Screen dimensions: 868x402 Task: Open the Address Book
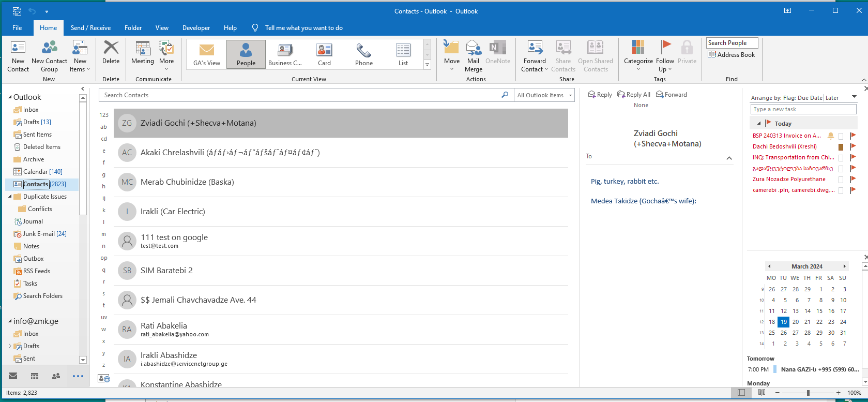pos(731,55)
